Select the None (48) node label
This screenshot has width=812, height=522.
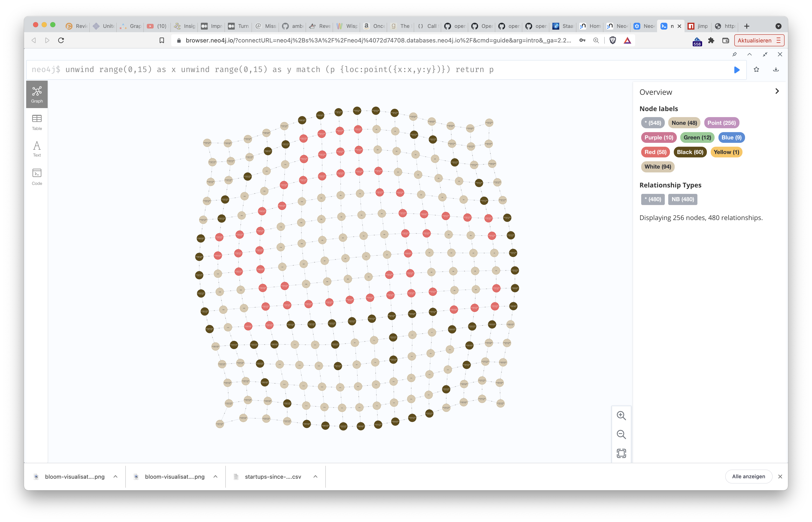684,123
